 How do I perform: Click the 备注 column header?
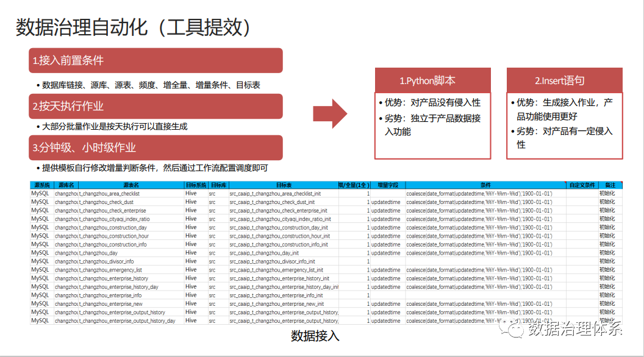pos(610,185)
